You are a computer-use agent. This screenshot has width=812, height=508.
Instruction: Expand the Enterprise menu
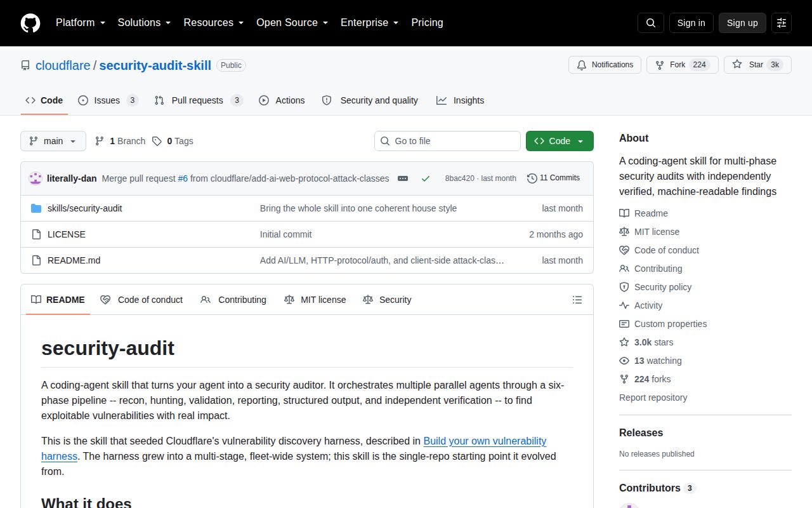(x=369, y=23)
